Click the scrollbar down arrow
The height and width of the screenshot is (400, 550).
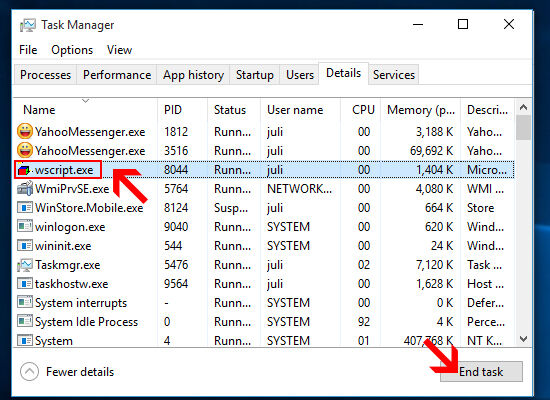pyautogui.click(x=523, y=339)
